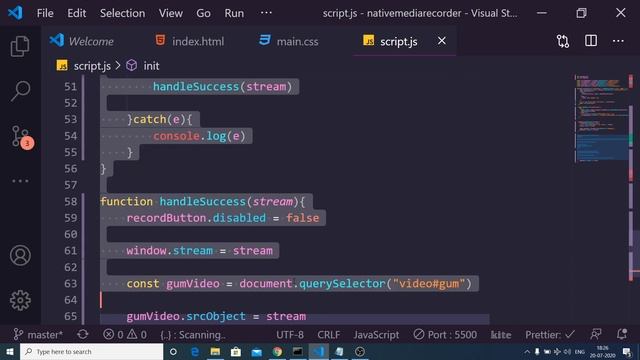Open the Edit menu
The width and height of the screenshot is (640, 360).
click(76, 13)
